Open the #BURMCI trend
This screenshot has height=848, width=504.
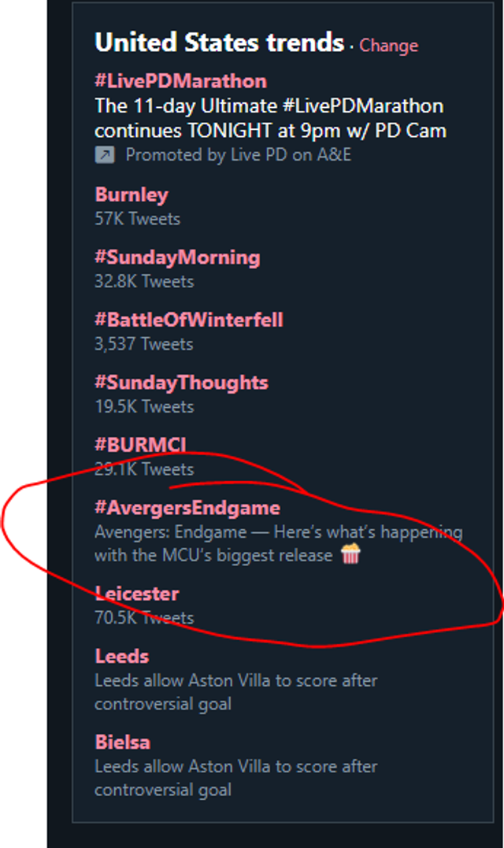pyautogui.click(x=141, y=445)
